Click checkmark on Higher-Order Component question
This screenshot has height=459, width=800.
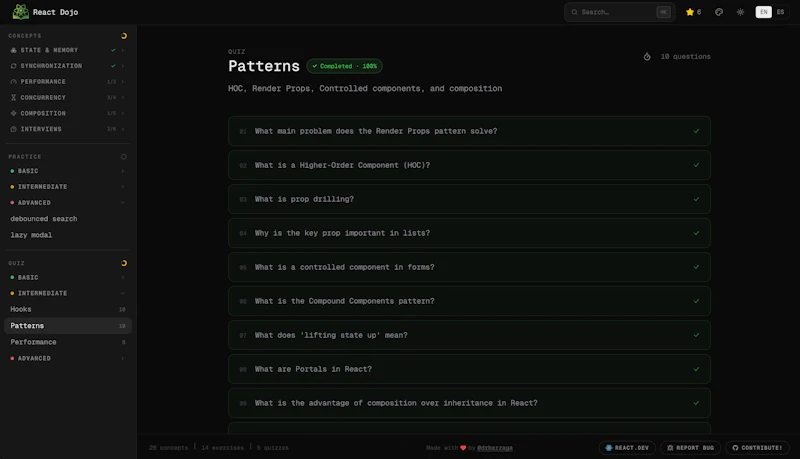pos(696,165)
